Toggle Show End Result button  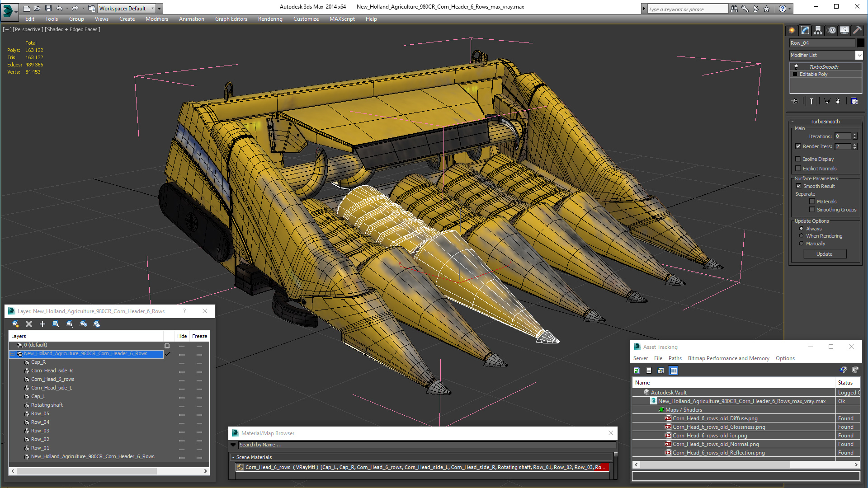tap(811, 101)
